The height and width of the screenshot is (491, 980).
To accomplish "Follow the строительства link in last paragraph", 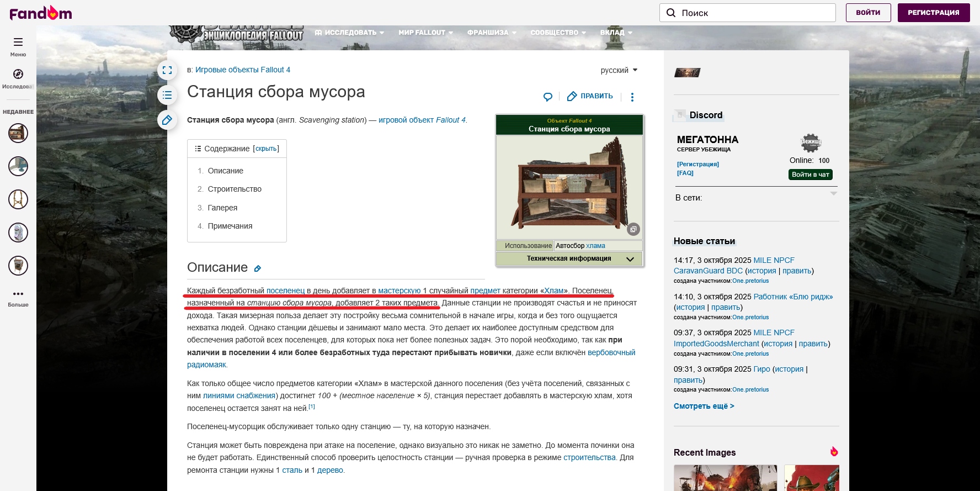I will [589, 457].
